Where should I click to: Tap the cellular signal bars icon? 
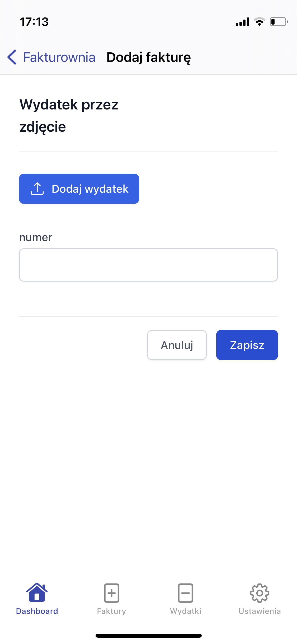[242, 22]
